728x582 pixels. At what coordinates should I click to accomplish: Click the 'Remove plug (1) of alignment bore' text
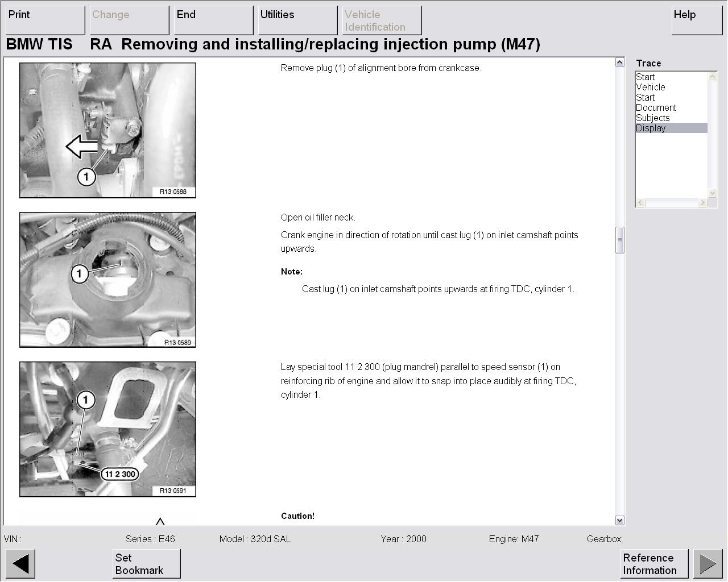(x=381, y=68)
